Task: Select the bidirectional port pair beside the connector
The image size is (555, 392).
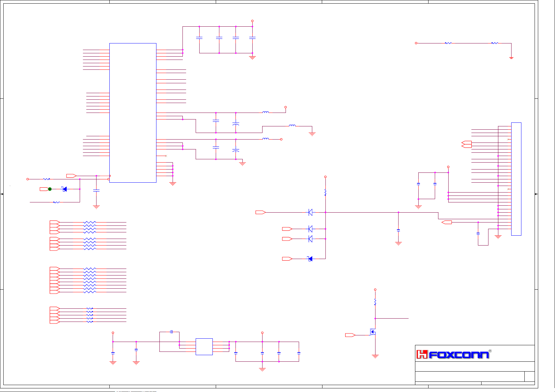Action: 466,144
